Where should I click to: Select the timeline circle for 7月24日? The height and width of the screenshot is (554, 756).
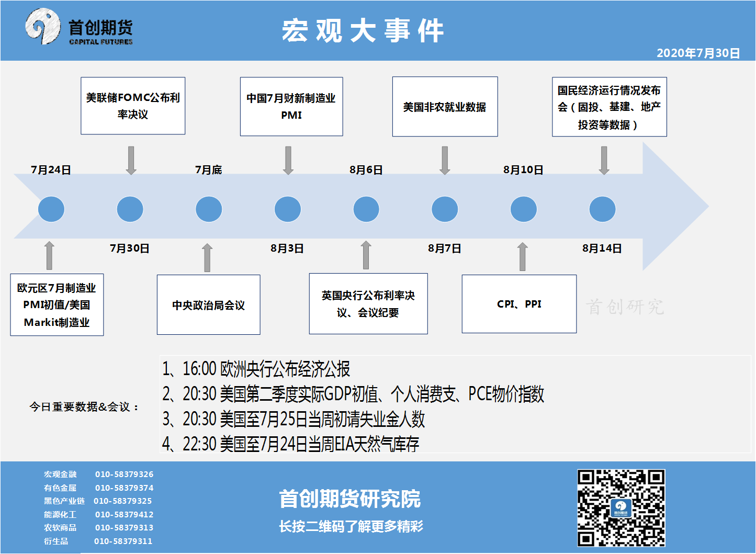(x=51, y=209)
